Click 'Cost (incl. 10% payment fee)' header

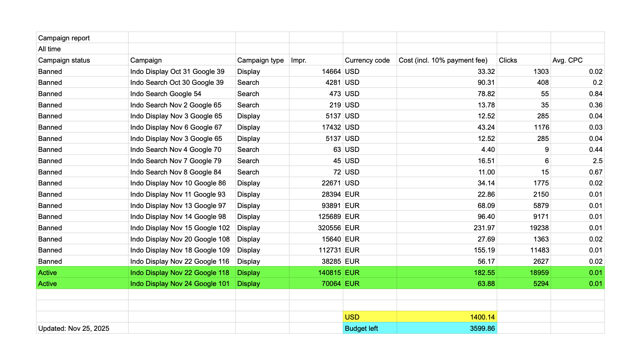pos(447,60)
